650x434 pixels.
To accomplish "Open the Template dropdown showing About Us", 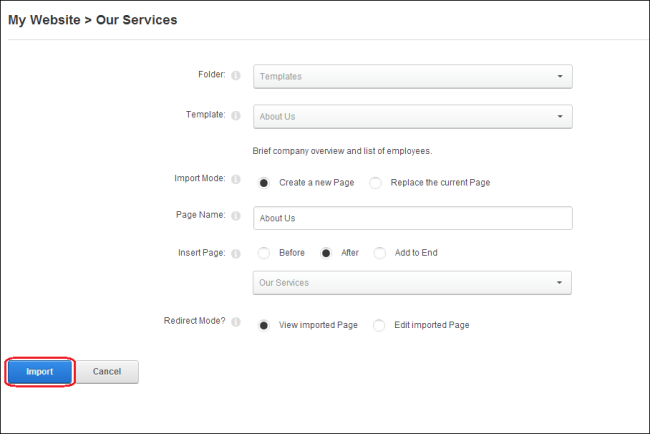I will pos(413,116).
